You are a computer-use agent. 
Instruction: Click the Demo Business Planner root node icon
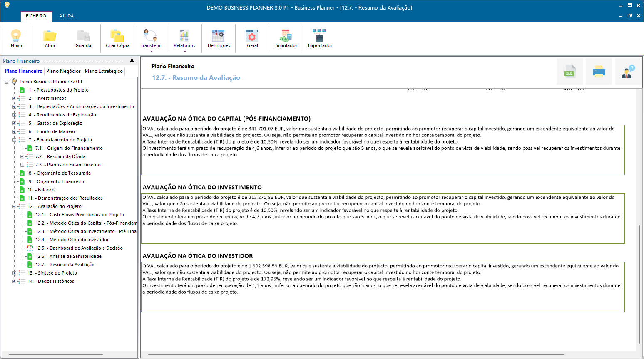pyautogui.click(x=14, y=82)
